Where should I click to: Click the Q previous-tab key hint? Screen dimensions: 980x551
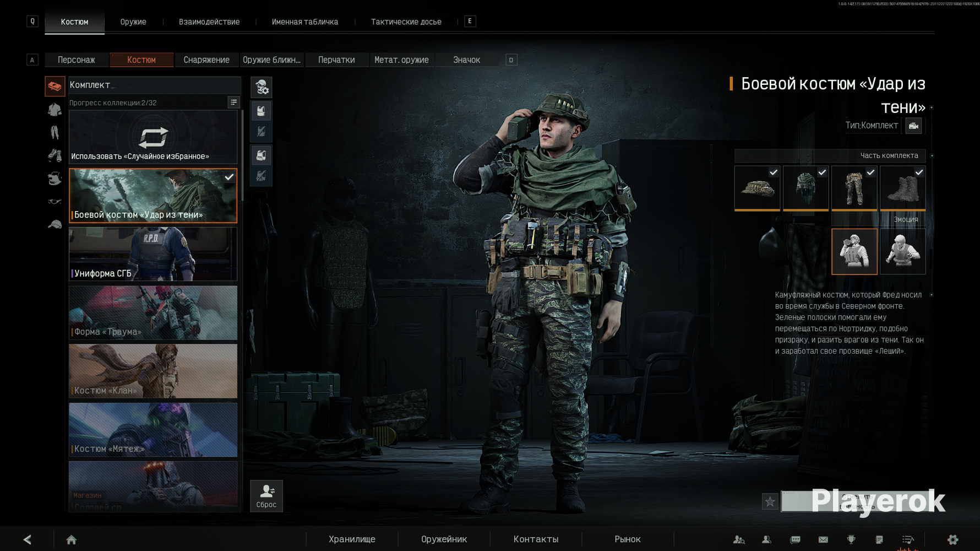(32, 21)
